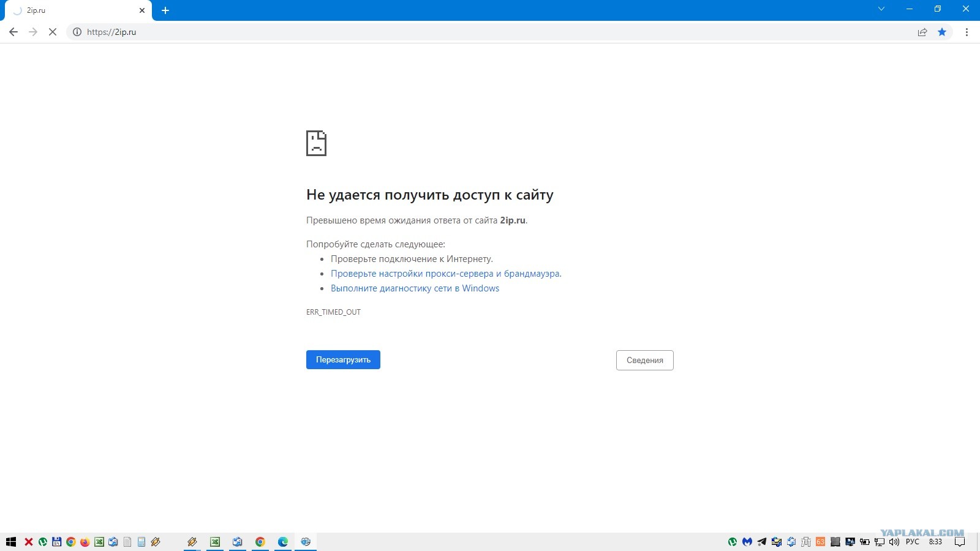Viewport: 980px width, 551px height.
Task: Open link Выполните диагностику сети в Windows
Action: tap(415, 288)
